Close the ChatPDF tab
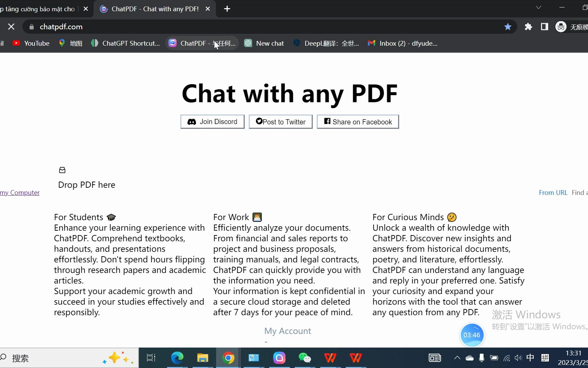588x368 pixels. pyautogui.click(x=208, y=9)
